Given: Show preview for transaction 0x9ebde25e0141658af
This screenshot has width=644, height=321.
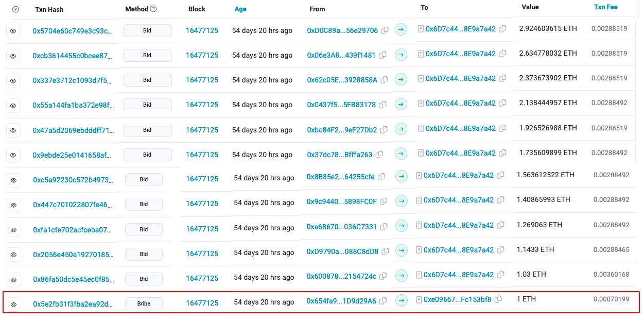Looking at the screenshot, I should (x=13, y=155).
